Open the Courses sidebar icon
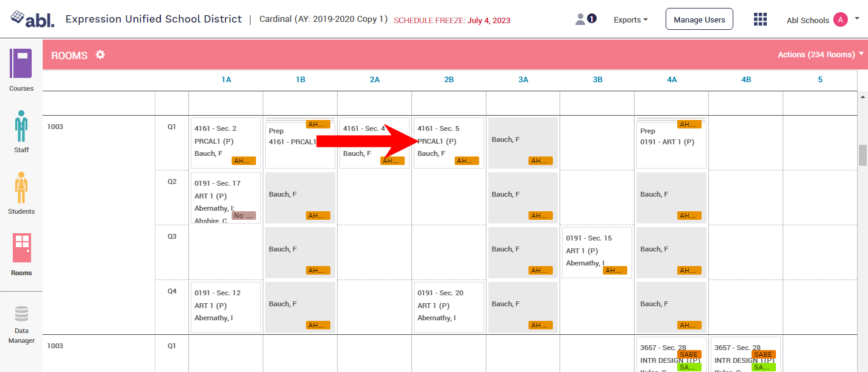The height and width of the screenshot is (372, 868). point(21,64)
